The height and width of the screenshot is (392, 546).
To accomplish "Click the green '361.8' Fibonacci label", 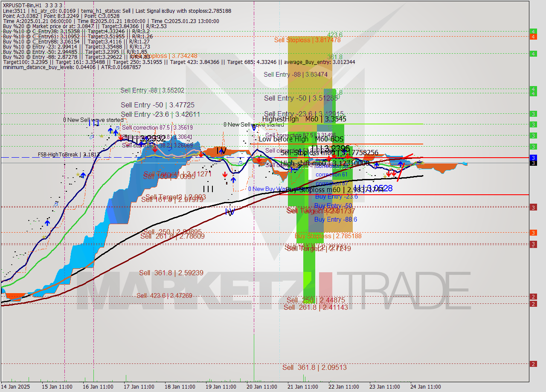I will 335,57.
